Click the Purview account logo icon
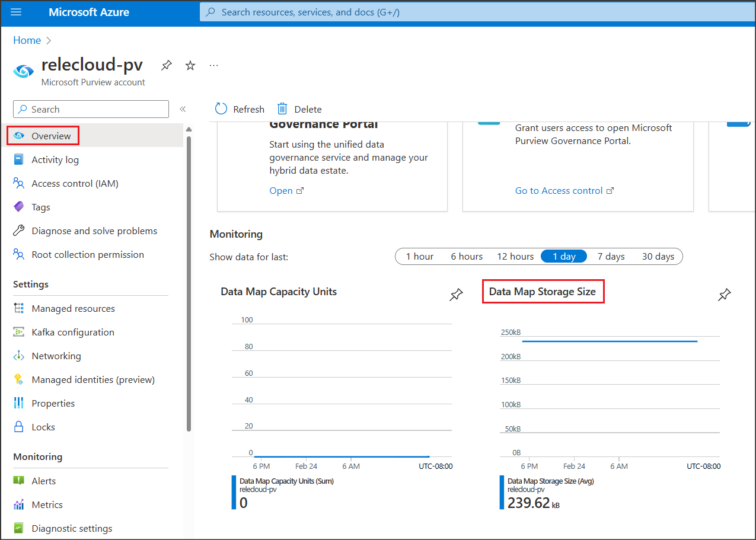The width and height of the screenshot is (756, 540). point(24,71)
